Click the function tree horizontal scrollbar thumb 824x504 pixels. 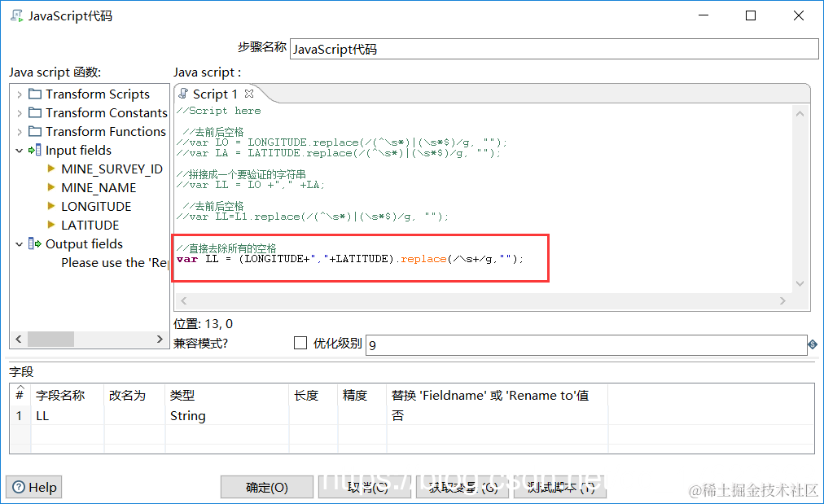tap(50, 339)
